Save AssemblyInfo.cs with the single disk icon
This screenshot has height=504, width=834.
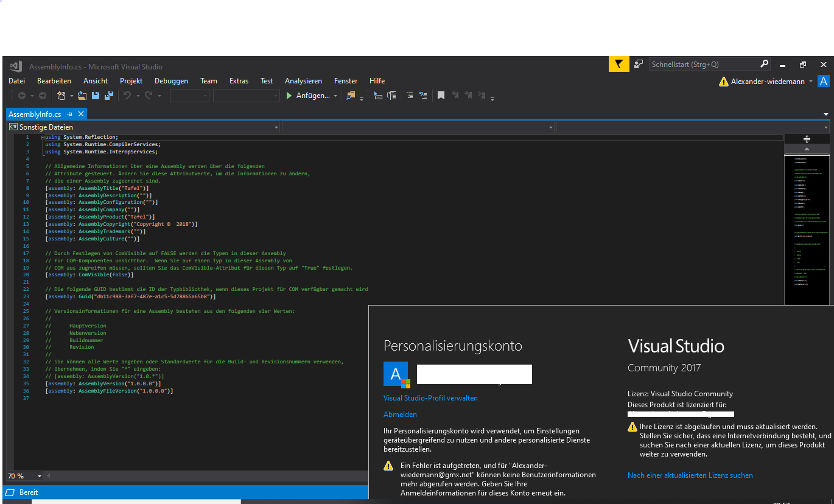[x=96, y=96]
